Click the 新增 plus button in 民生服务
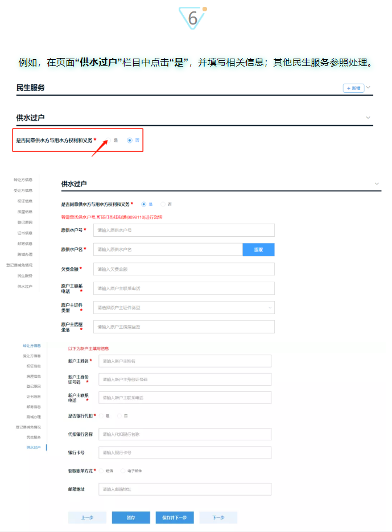Image resolution: width=392 pixels, height=532 pixels. click(353, 88)
